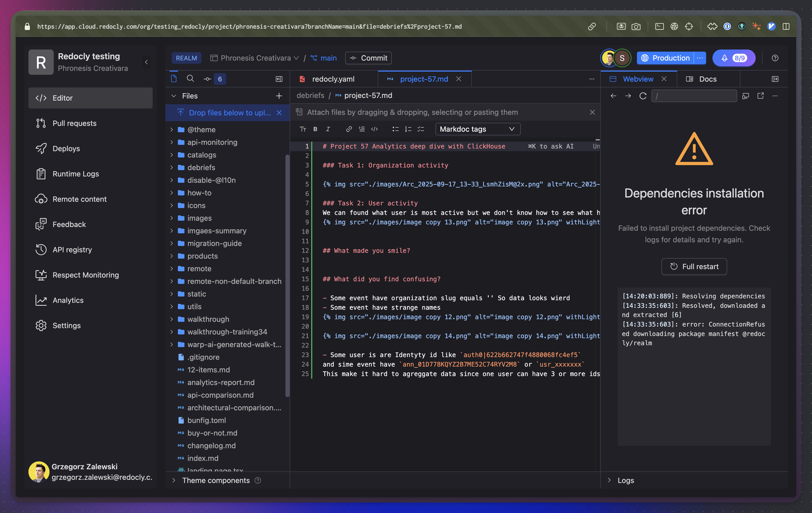This screenshot has width=812, height=513.
Task: Dismiss the Drop files below banner
Action: coord(279,113)
